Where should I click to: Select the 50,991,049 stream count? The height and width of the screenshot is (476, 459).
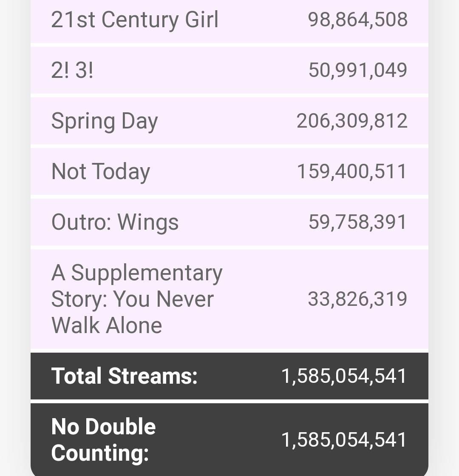pyautogui.click(x=357, y=70)
